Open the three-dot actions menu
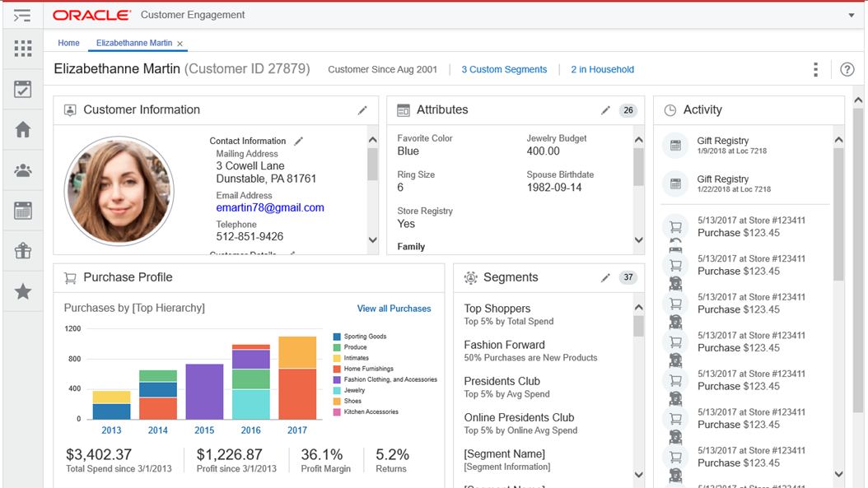Image resolution: width=868 pixels, height=488 pixels. pos(815,70)
